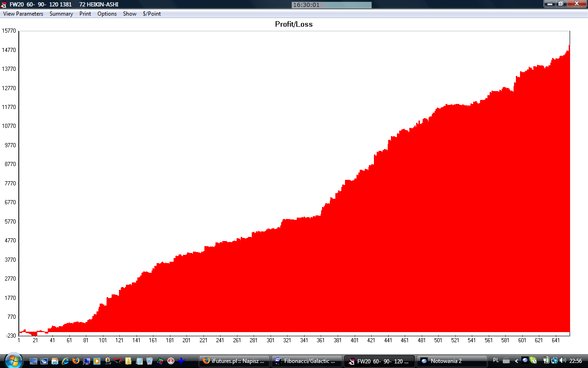Open the notepad quick launch icon
Image resolution: width=588 pixels, height=368 pixels.
[x=139, y=361]
